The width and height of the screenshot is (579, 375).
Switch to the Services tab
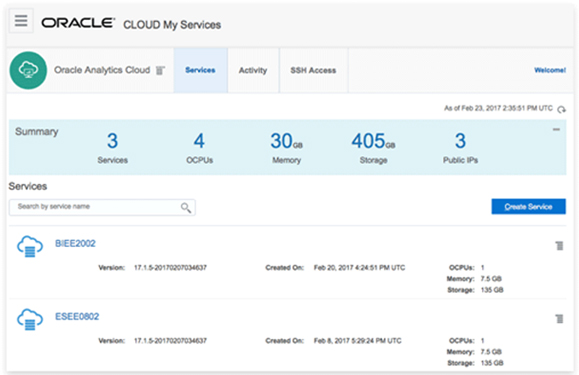[x=201, y=70]
